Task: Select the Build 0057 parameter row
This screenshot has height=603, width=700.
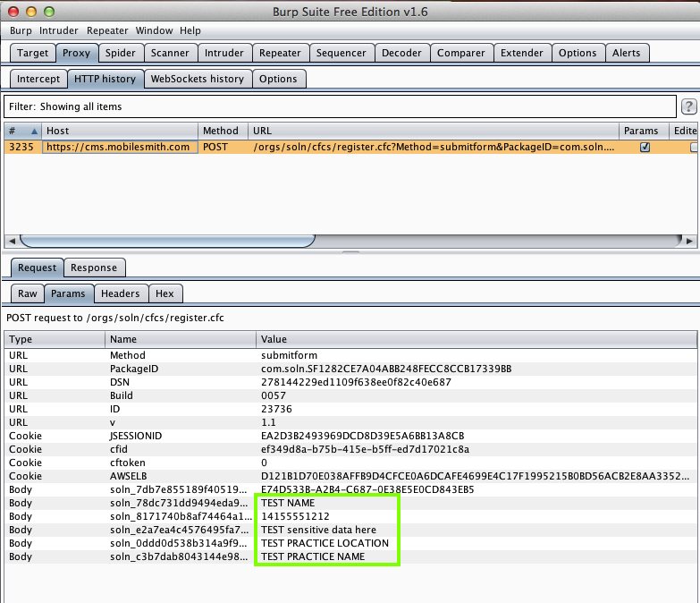Action: pyautogui.click(x=350, y=395)
